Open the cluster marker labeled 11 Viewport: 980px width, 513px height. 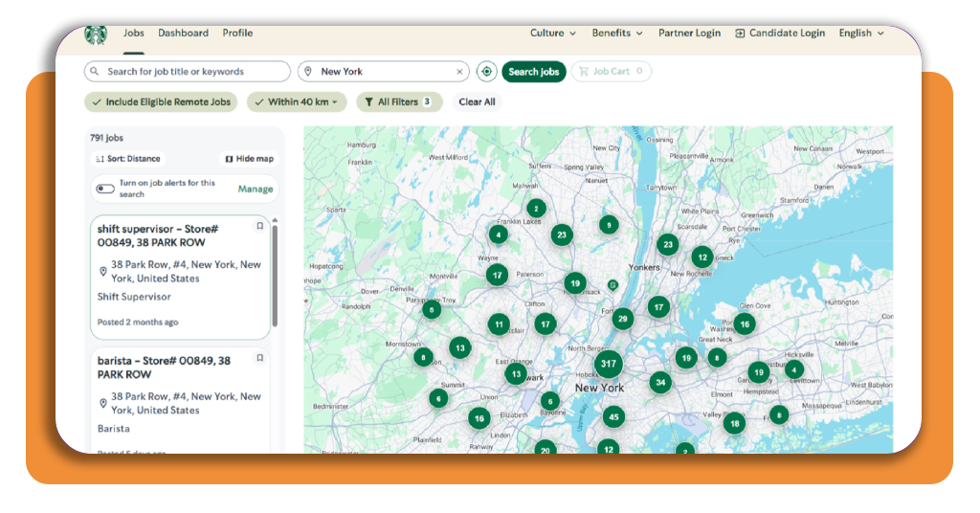point(498,324)
